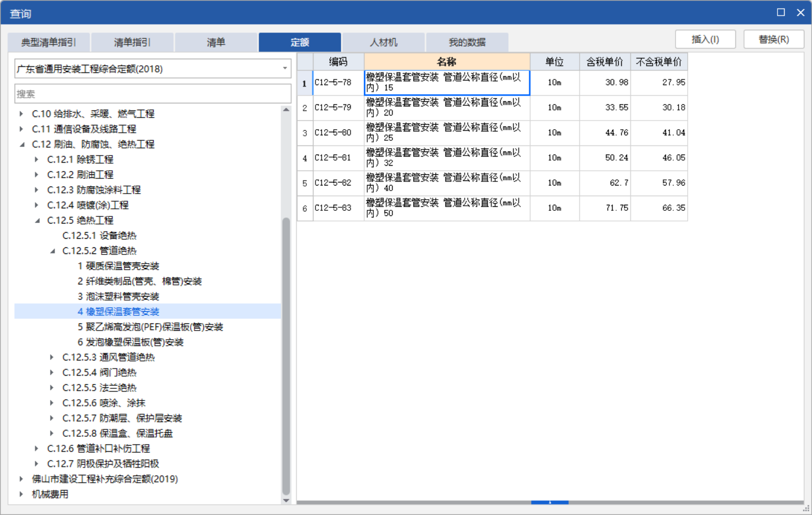Image resolution: width=812 pixels, height=515 pixels.
Task: Click the blue horizontal splitter handle at bottom
Action: (550, 502)
